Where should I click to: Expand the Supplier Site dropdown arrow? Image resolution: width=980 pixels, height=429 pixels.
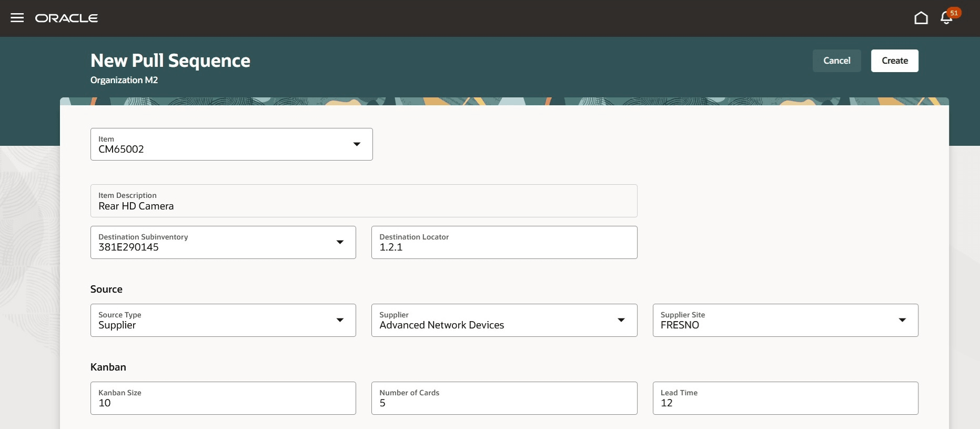902,320
